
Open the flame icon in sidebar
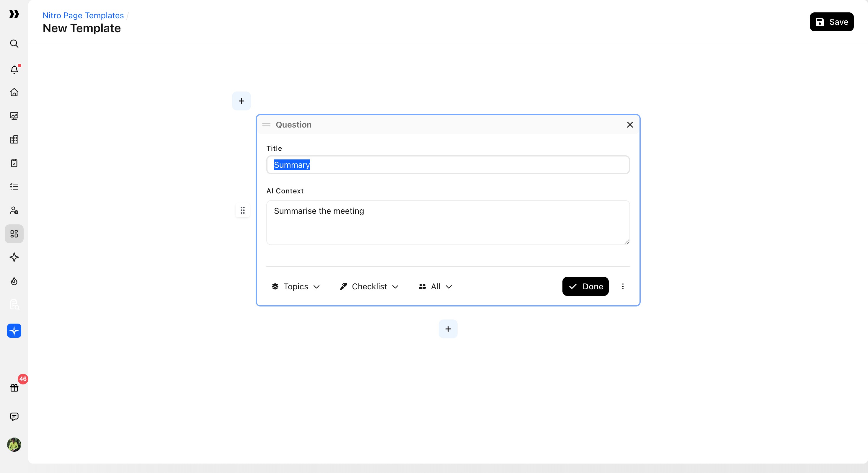[x=14, y=281]
